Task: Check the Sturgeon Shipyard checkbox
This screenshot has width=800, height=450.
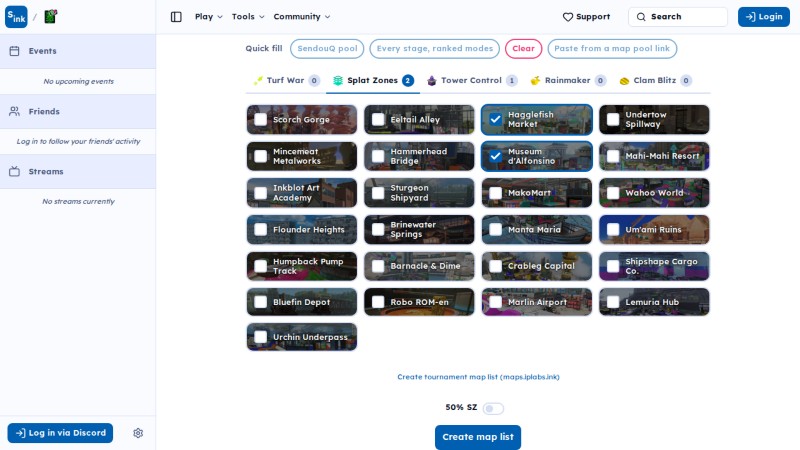Action: [378, 193]
